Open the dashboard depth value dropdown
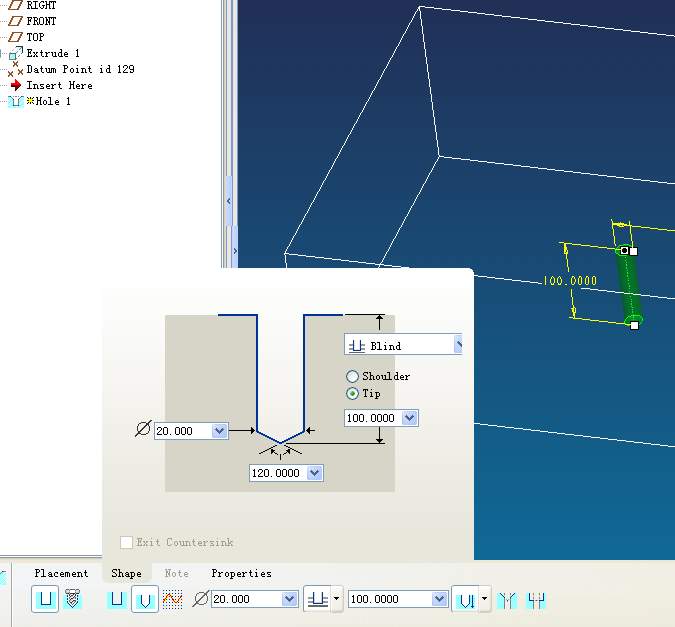This screenshot has height=627, width=675. (x=439, y=599)
